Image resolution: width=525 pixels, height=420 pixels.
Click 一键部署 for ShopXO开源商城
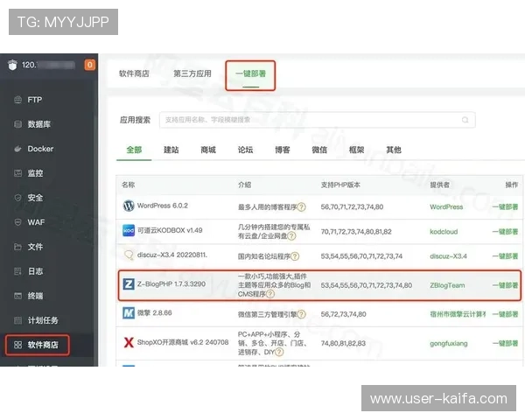coord(505,343)
